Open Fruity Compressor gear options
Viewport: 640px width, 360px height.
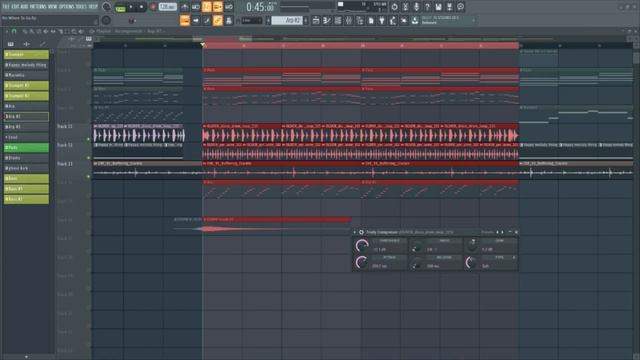tap(361, 232)
